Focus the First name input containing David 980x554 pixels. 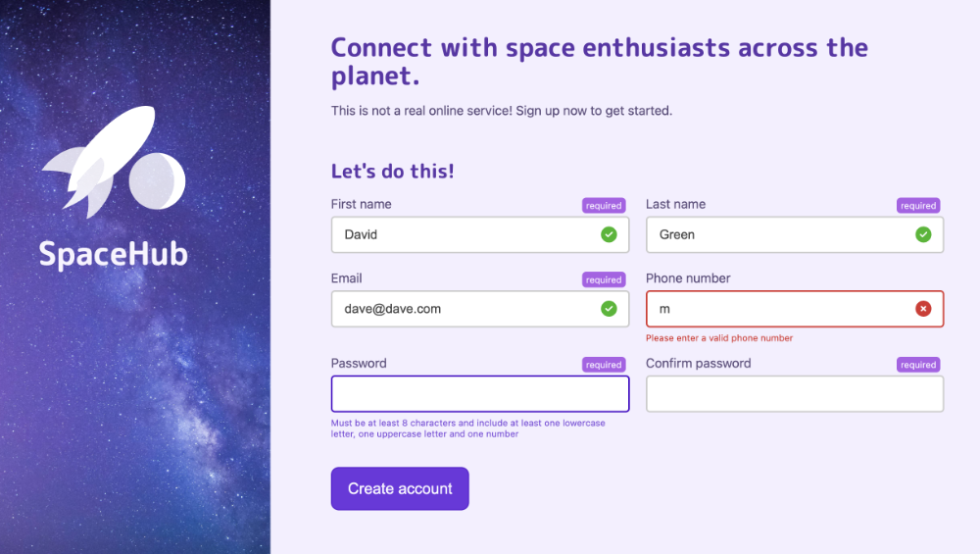(x=461, y=235)
